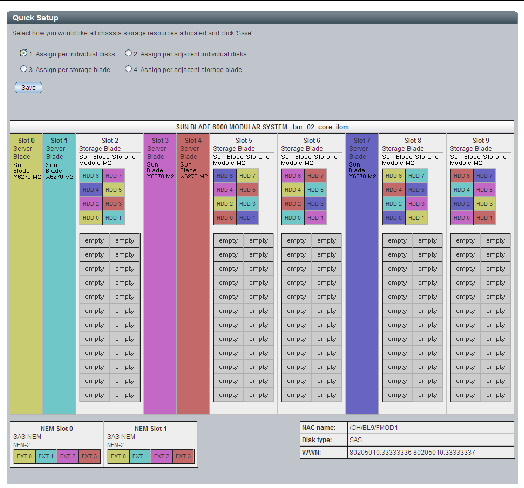The image size is (524, 488).
Task: Click EXT 3 port on NEM Slot 0
Action: pos(90,456)
